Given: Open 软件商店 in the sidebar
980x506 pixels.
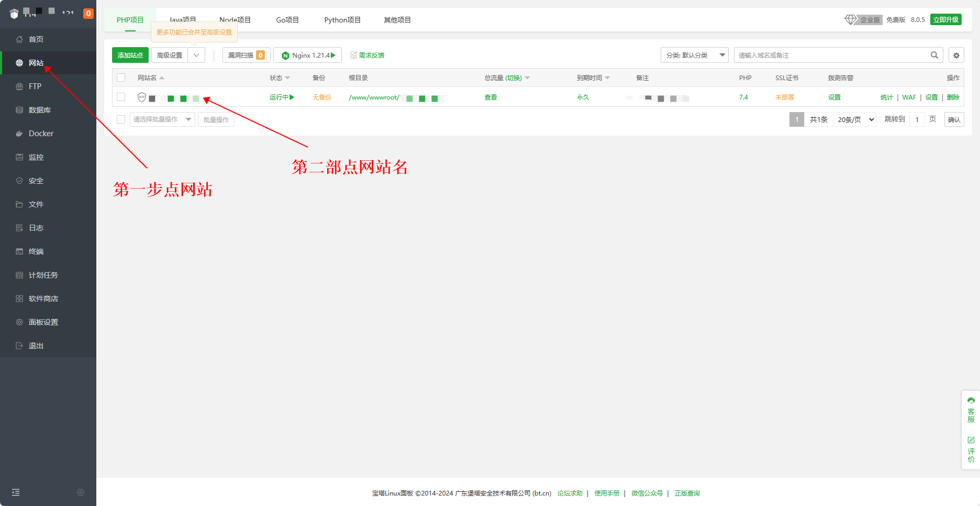Looking at the screenshot, I should pyautogui.click(x=43, y=299).
